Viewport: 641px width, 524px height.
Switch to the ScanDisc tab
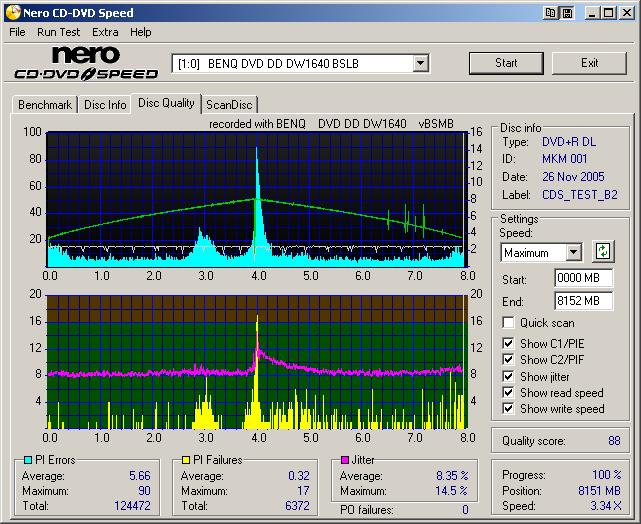point(229,105)
